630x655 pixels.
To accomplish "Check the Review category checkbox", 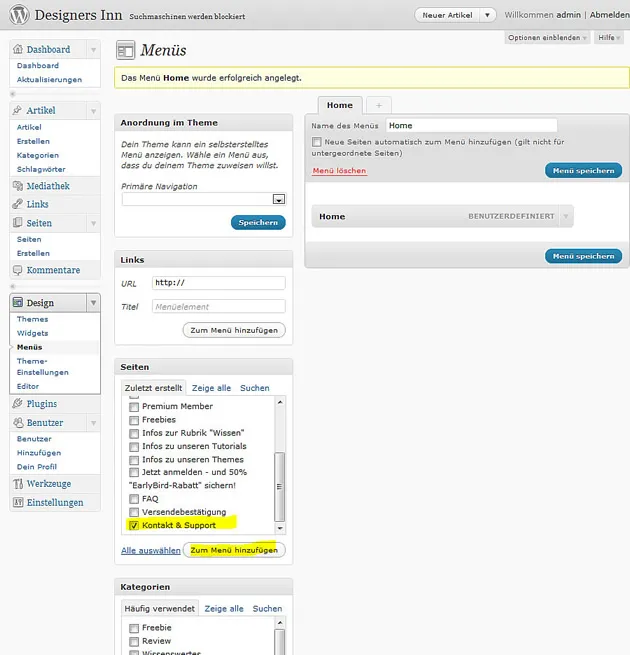I will coord(134,642).
